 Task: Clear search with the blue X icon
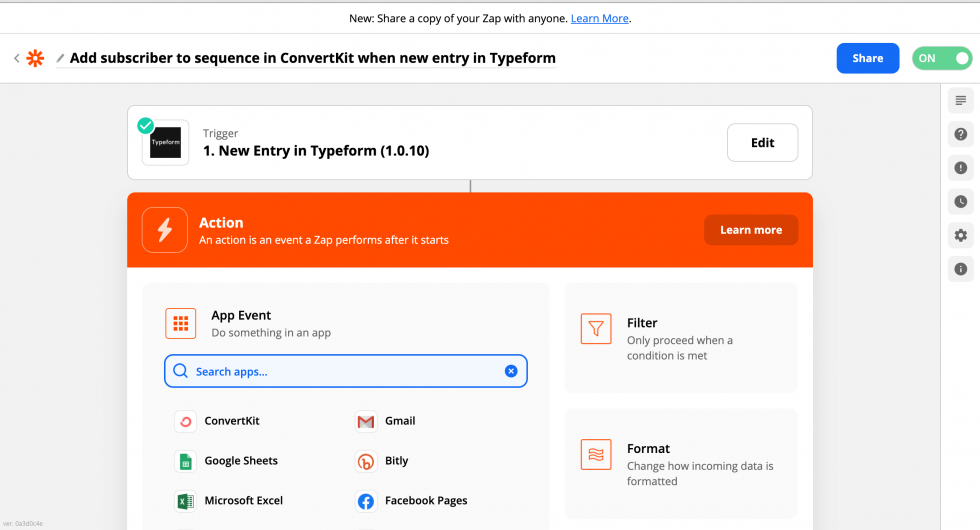511,371
